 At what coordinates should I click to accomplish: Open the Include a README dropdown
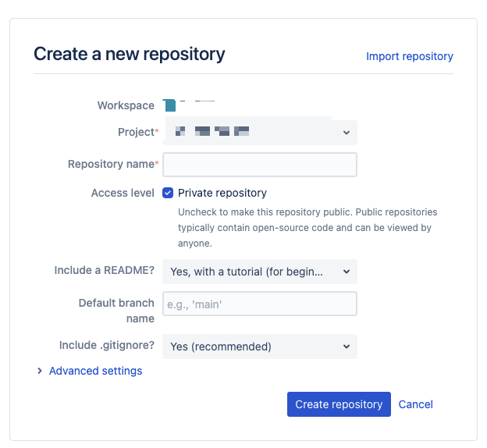[260, 272]
